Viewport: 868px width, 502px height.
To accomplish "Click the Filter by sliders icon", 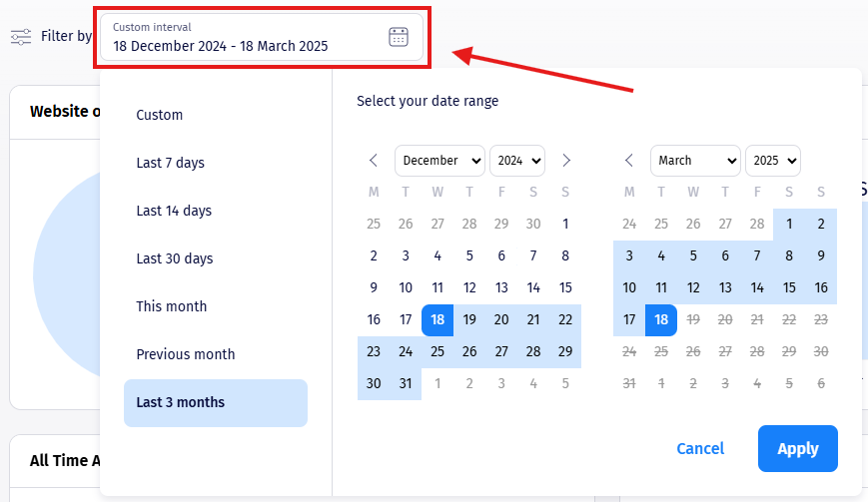I will [21, 37].
